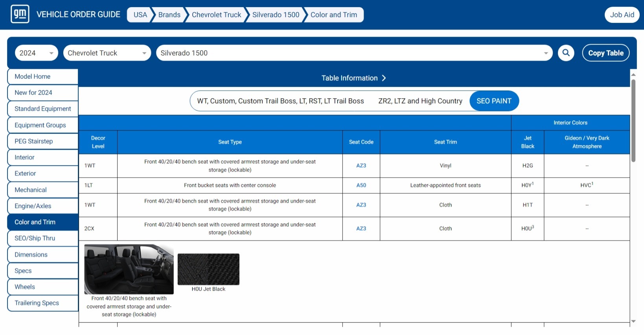Click AZ3 seat code in vinyl row

(x=361, y=166)
